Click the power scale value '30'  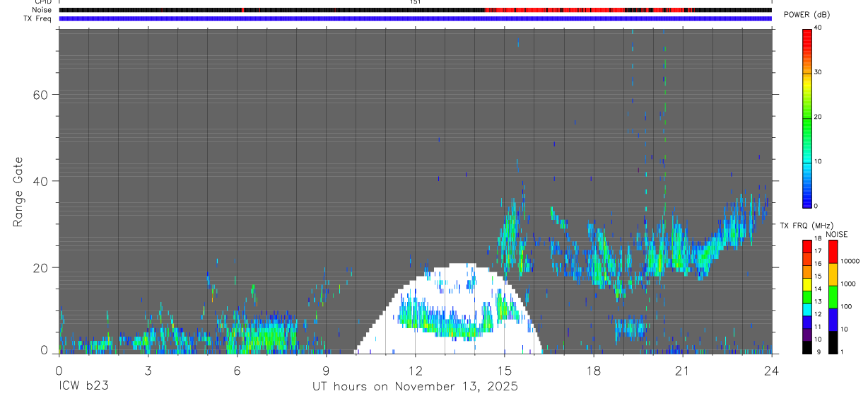click(x=817, y=72)
